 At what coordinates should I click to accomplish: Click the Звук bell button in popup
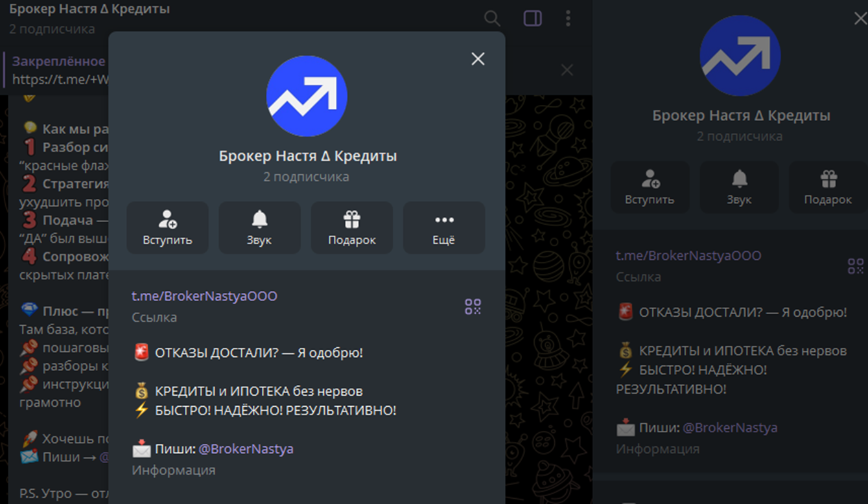click(x=259, y=227)
